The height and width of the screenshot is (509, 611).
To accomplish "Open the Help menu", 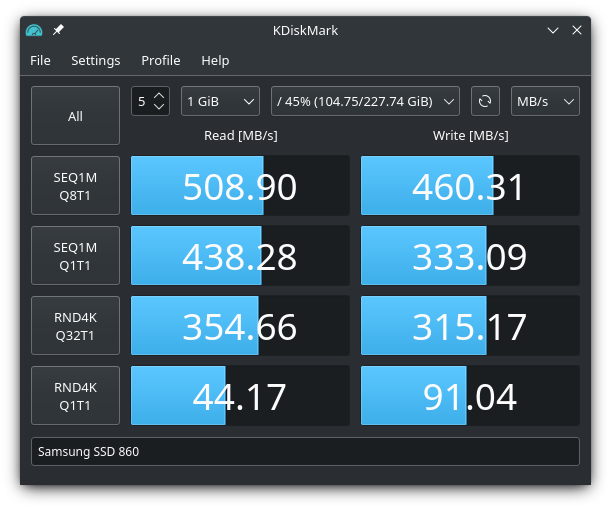I will pos(215,60).
